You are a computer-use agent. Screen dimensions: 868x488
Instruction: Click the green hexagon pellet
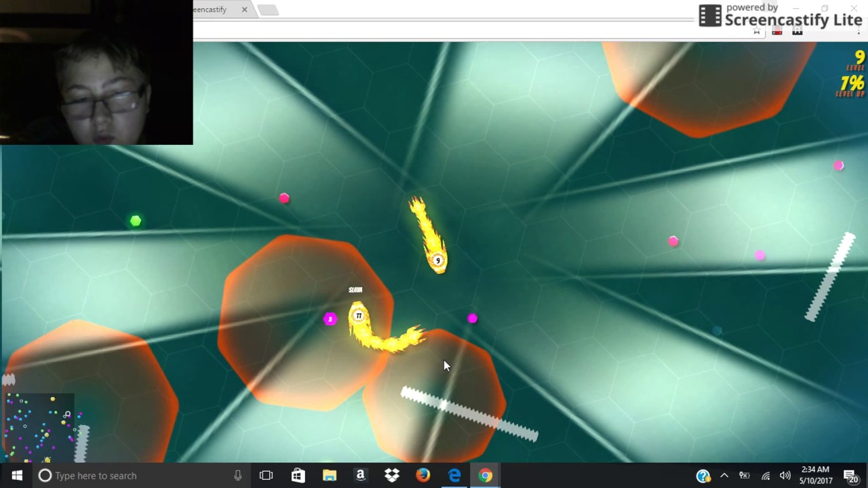136,221
